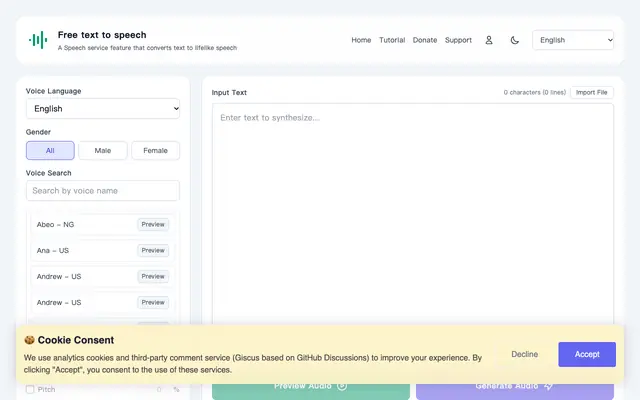Viewport: 640px width, 400px height.
Task: Decline the cookie consent
Action: click(524, 354)
